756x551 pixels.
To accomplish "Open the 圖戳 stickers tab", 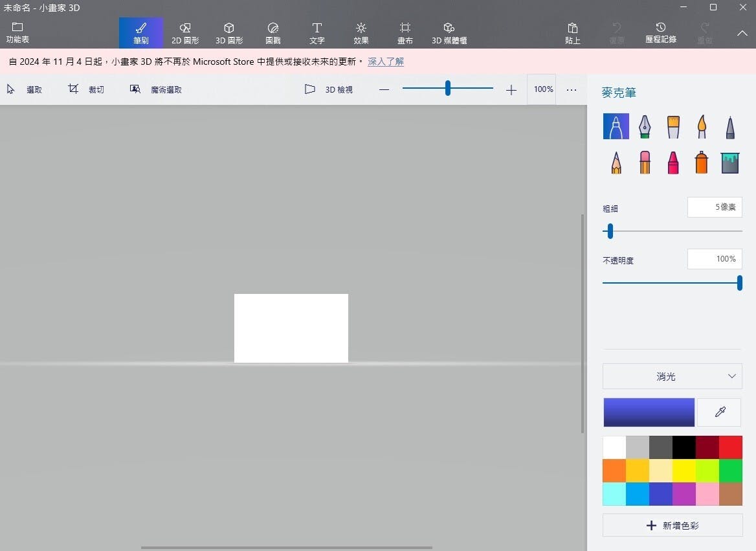I will click(273, 33).
